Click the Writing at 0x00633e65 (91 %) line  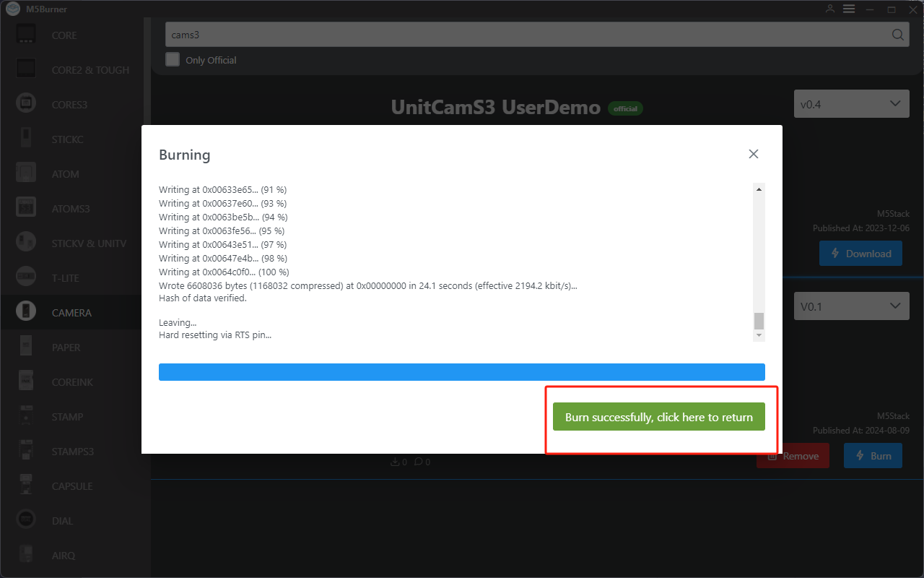click(223, 190)
